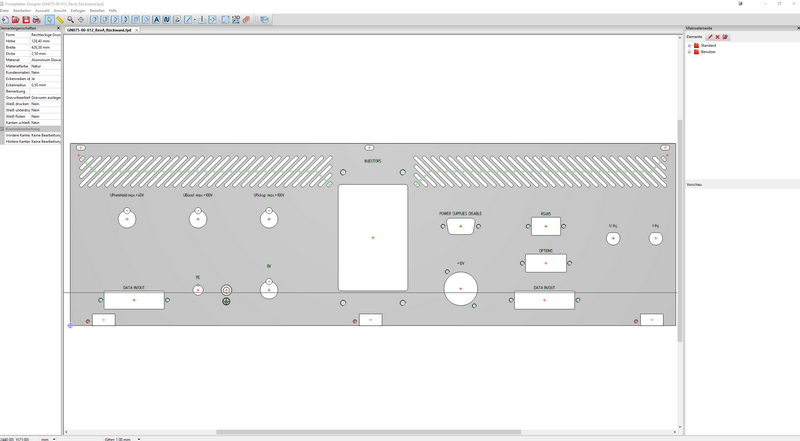The image size is (800, 441).
Task: Open the mm unit dropdown in status bar
Action: [54, 439]
